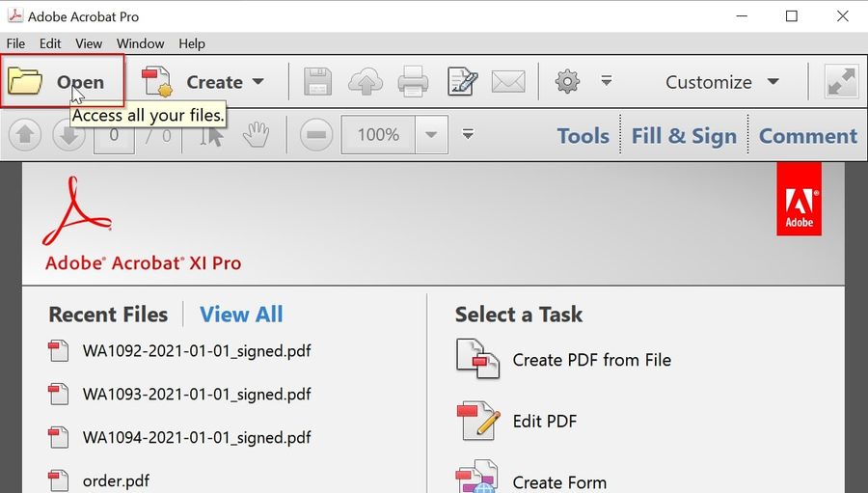868x493 pixels.
Task: Open the View menu
Action: [89, 43]
